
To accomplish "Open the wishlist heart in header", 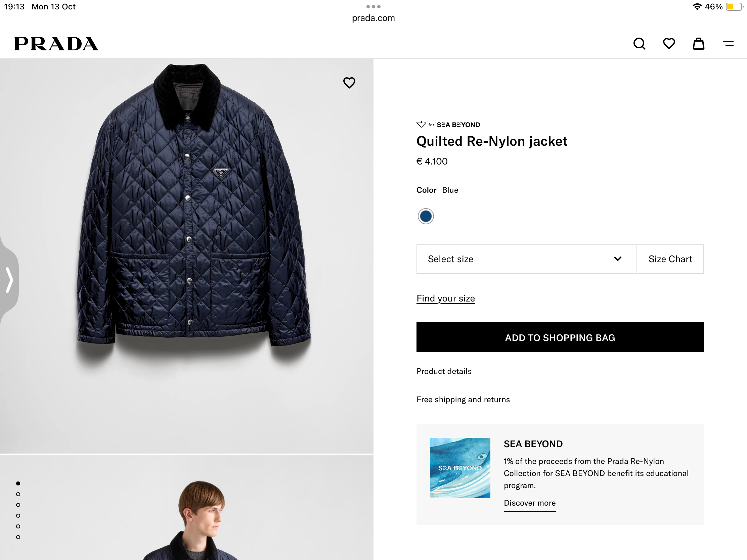I will (669, 44).
